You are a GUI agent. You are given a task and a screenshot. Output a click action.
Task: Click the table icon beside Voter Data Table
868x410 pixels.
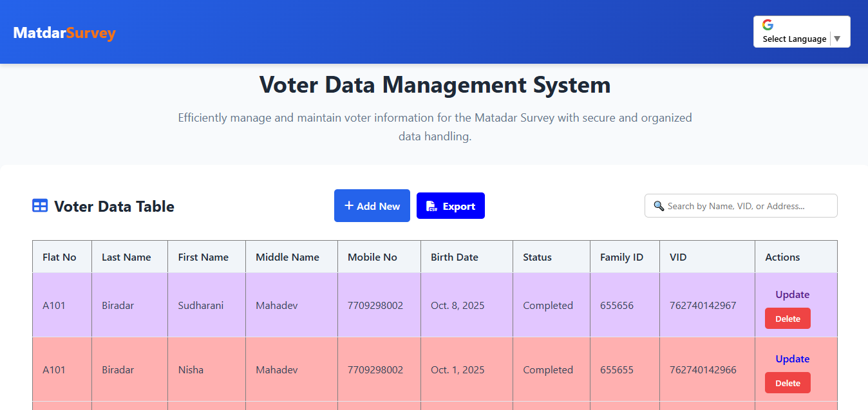(x=40, y=206)
